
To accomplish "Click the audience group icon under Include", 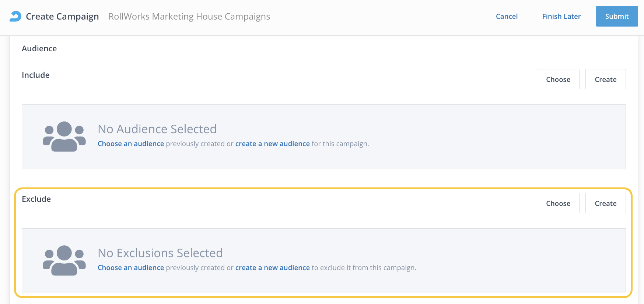I will [x=64, y=137].
